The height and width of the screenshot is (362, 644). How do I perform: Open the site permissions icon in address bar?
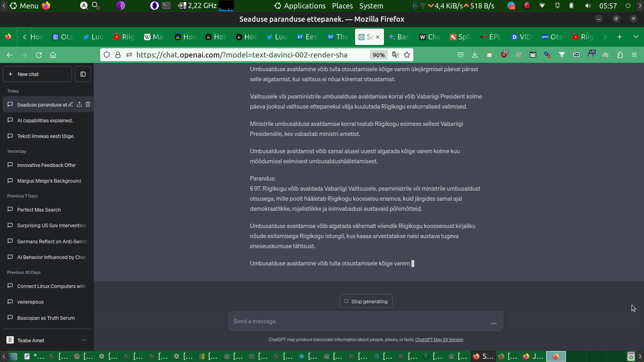[129, 55]
